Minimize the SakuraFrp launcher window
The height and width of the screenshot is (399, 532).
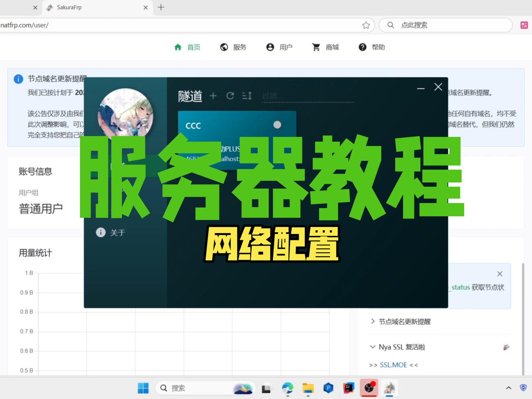click(421, 88)
